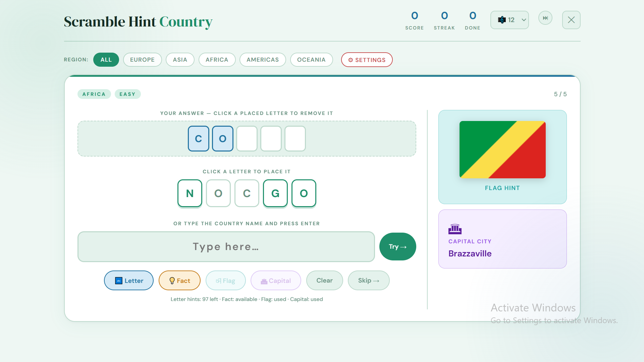Image resolution: width=644 pixels, height=362 pixels.
Task: Click the FLAG HINT label
Action: [502, 188]
